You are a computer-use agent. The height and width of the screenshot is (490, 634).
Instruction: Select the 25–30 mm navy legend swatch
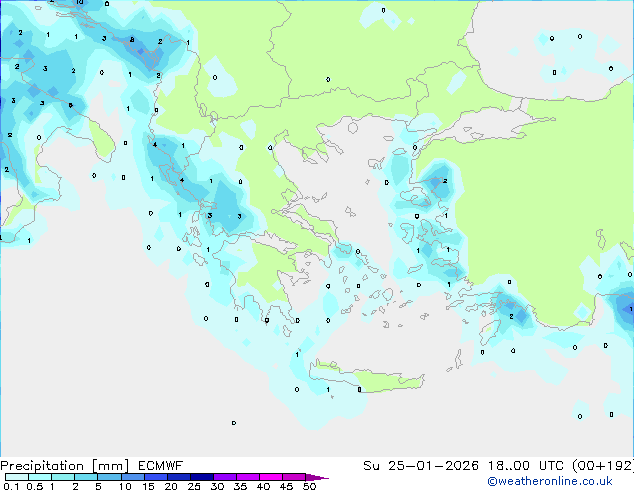point(202,477)
